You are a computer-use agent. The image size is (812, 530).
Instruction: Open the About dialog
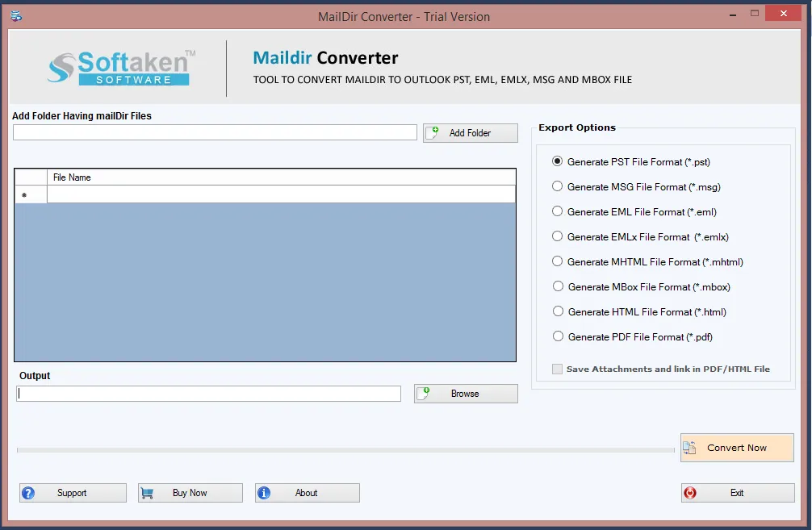[x=307, y=493]
